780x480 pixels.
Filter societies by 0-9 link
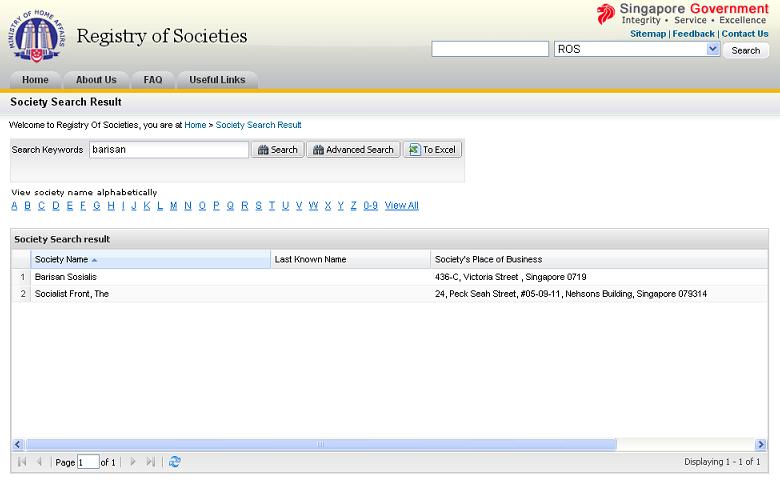tap(370, 205)
